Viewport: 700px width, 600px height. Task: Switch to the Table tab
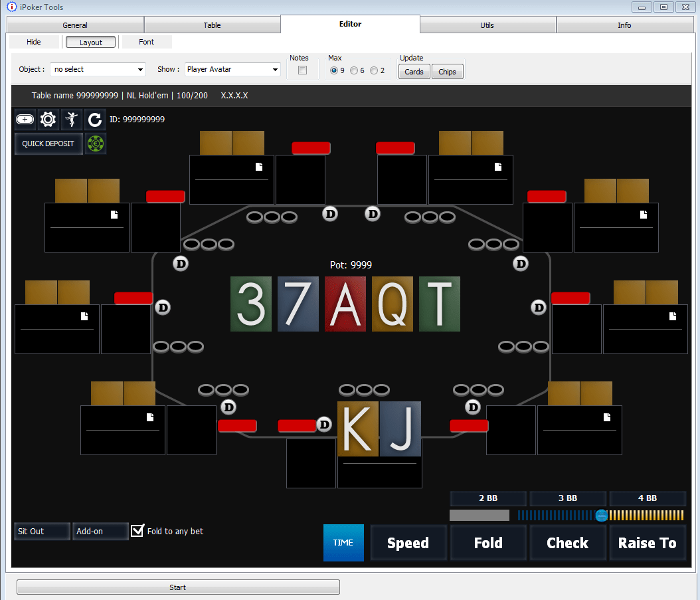[212, 25]
